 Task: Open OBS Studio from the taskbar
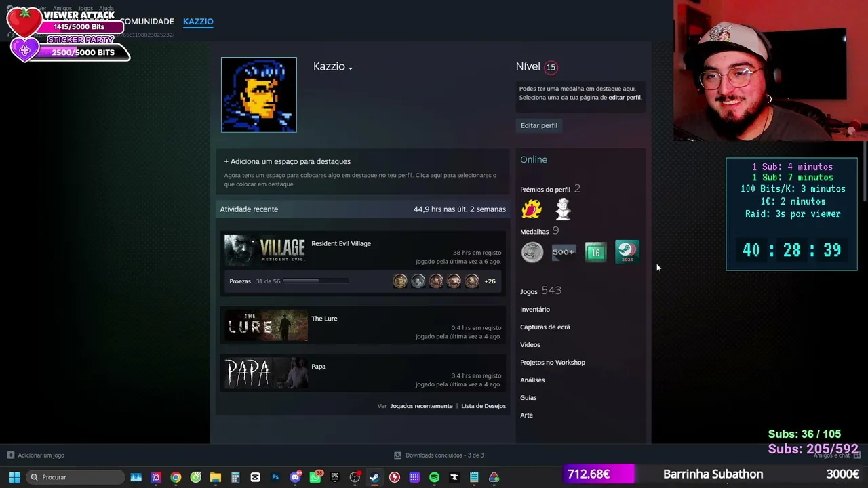coord(355,477)
